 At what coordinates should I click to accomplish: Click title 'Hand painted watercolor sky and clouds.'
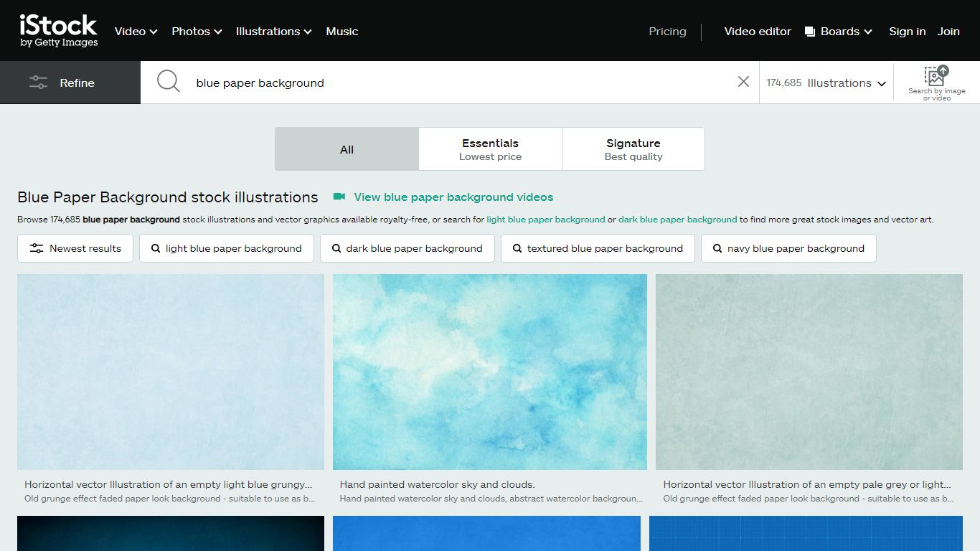coord(438,484)
